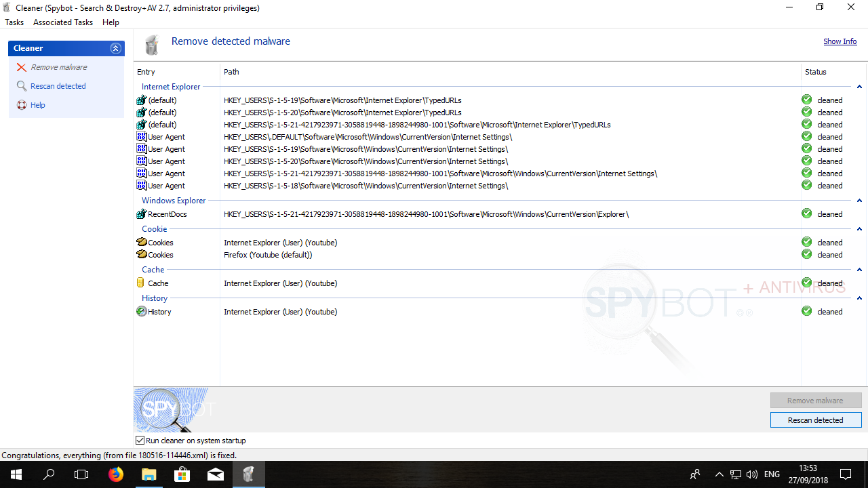Open the Action Center notifications icon

(846, 474)
